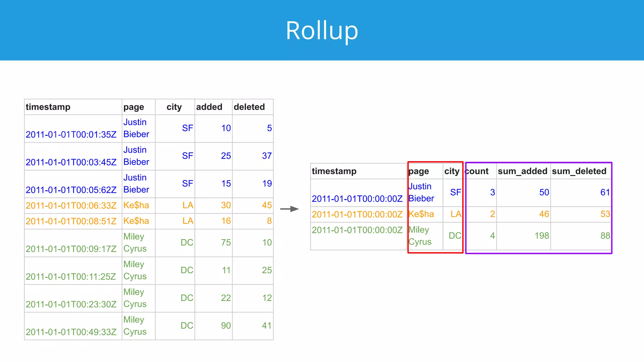
Task: Select added value 30 in Ke$ha row
Action: (x=226, y=205)
